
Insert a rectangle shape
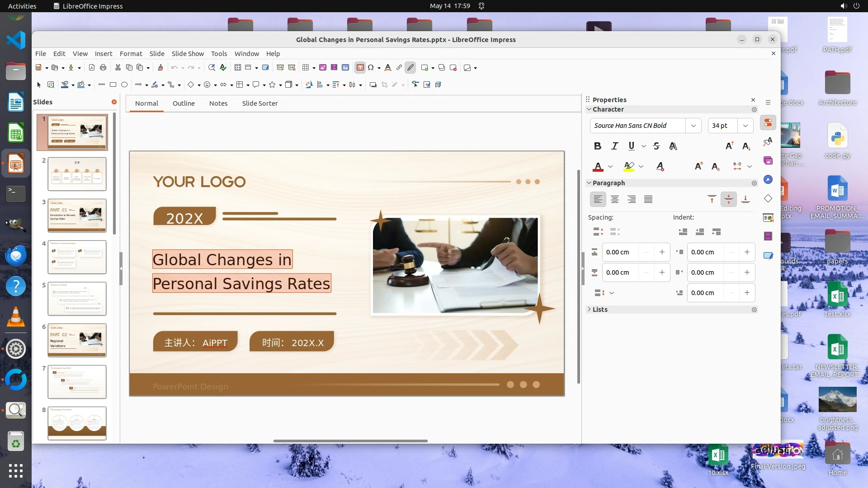click(x=113, y=84)
